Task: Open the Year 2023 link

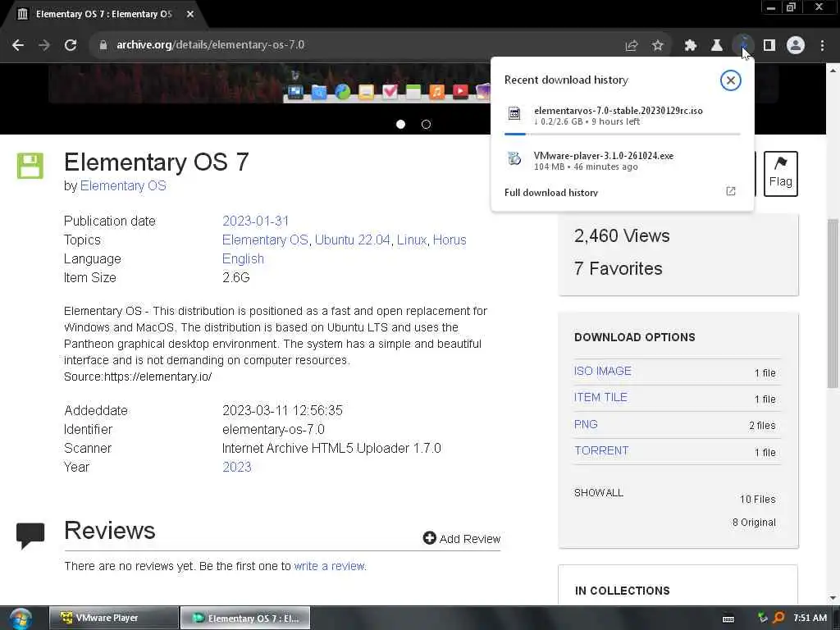Action: (x=237, y=467)
